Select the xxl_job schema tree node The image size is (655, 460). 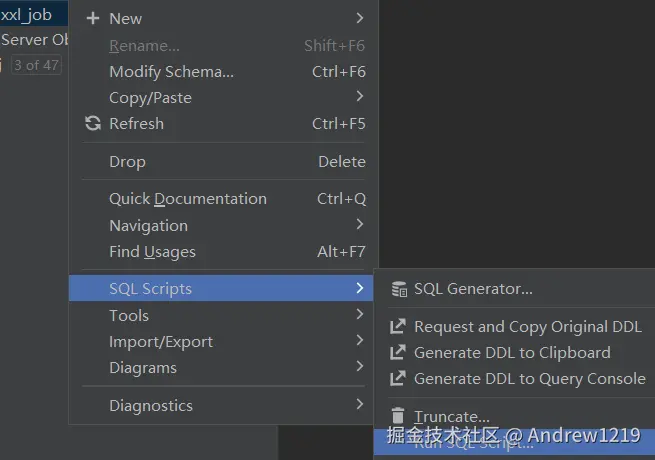point(27,15)
